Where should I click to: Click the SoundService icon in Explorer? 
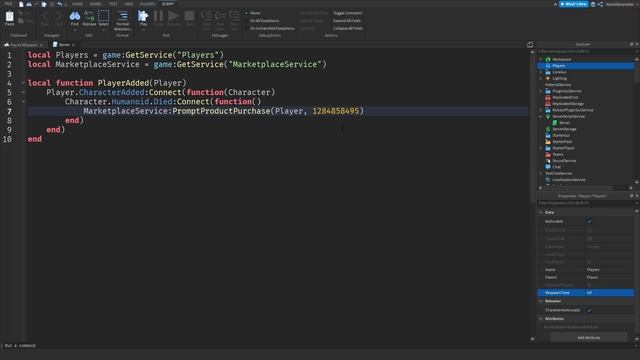coord(548,161)
